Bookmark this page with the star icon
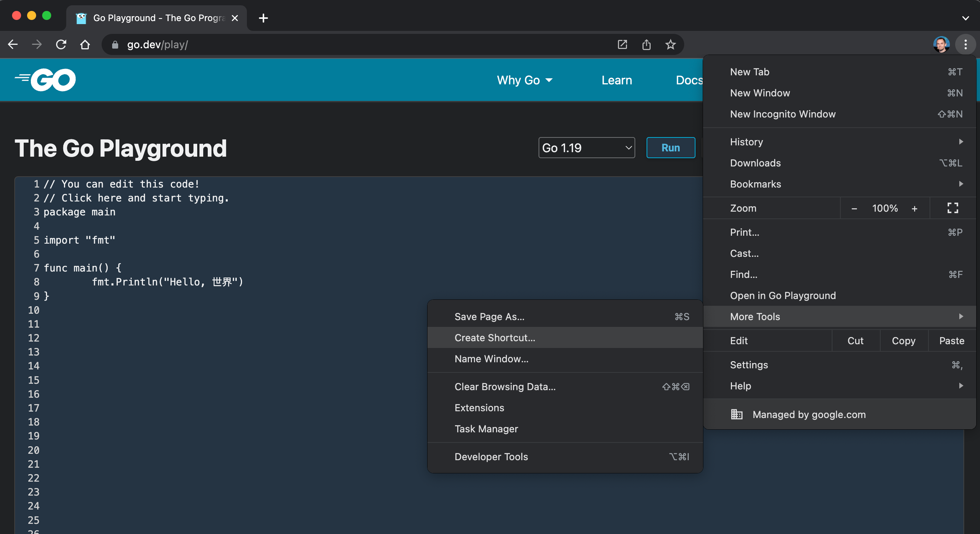This screenshot has height=534, width=980. point(670,44)
